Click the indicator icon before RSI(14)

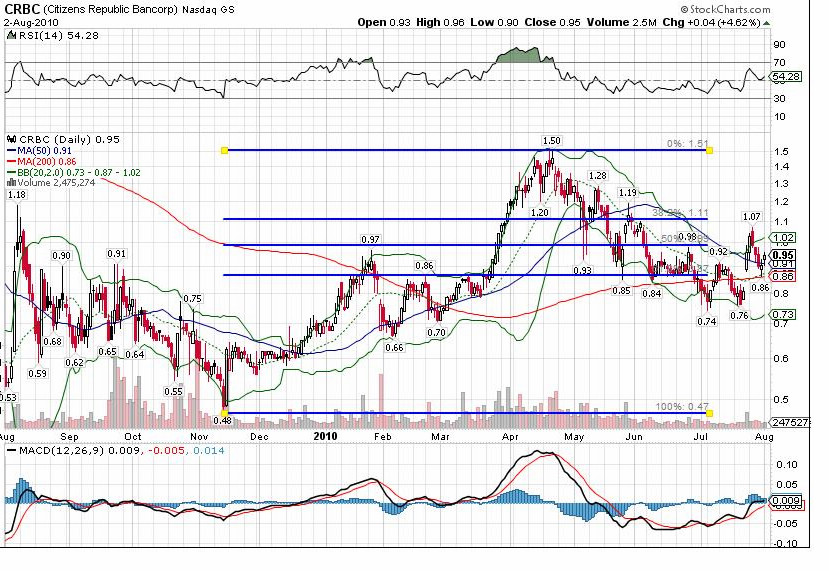(12, 35)
